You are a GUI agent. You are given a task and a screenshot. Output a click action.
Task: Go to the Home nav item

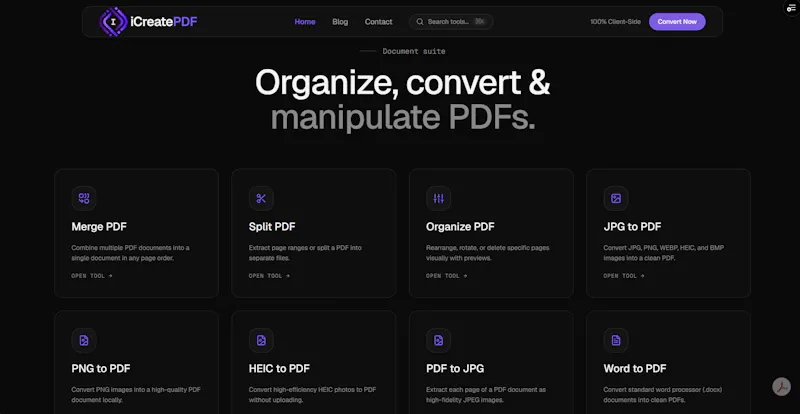[x=305, y=22]
